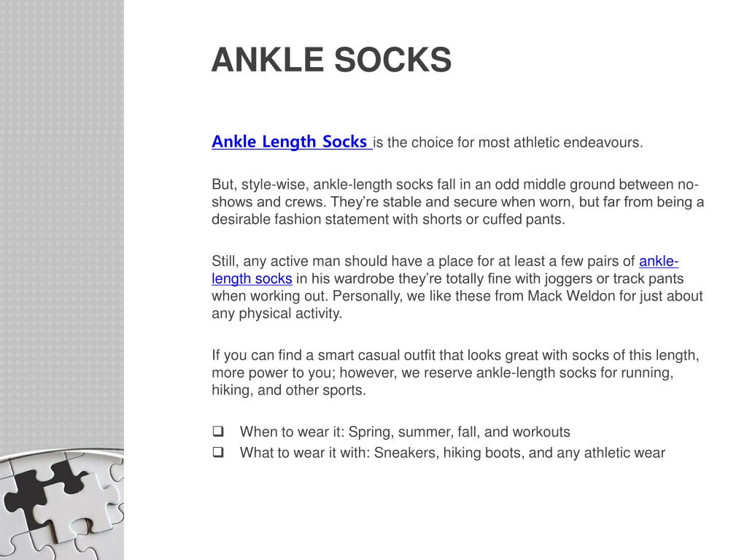Screen dimensions: 747x560
Task: Click the gray textured sidebar panel
Action: [x=62, y=224]
